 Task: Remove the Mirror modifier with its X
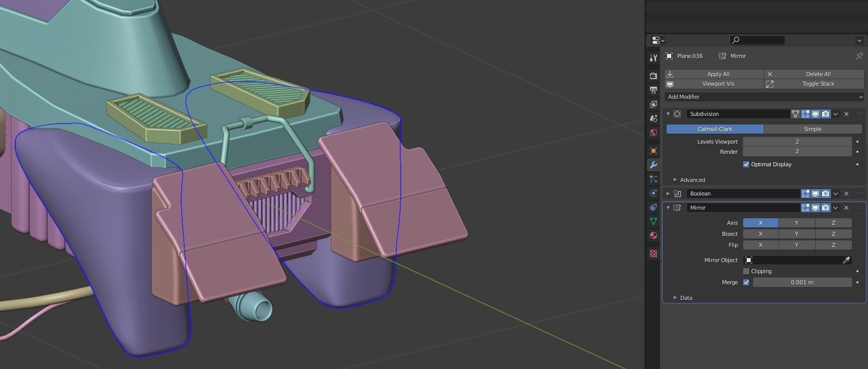[846, 208]
